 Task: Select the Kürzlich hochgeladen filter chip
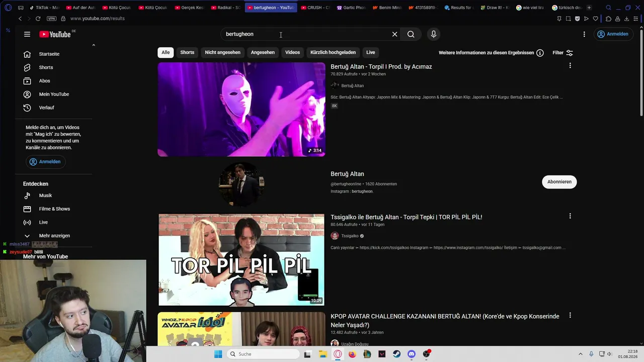point(333,52)
